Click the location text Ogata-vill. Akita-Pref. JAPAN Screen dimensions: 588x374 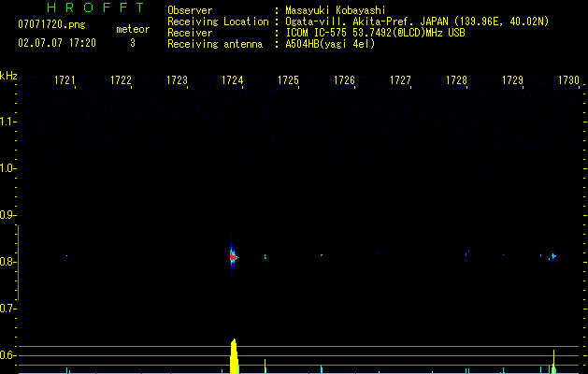[366, 22]
